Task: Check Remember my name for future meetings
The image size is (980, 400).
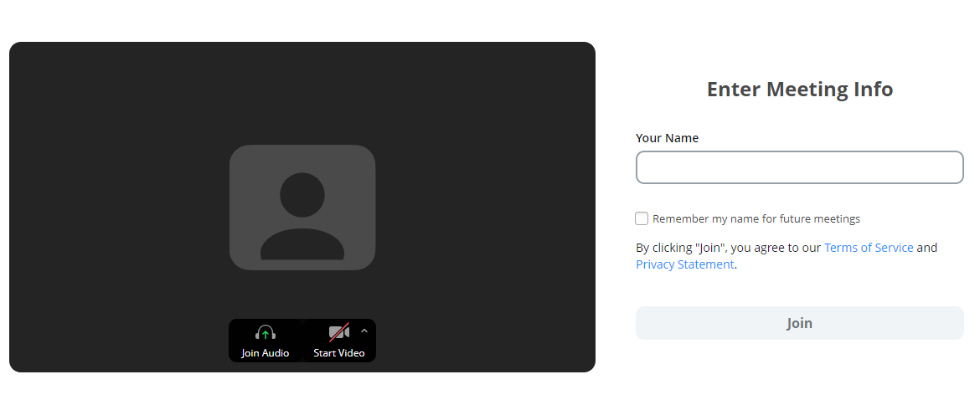Action: click(x=642, y=218)
